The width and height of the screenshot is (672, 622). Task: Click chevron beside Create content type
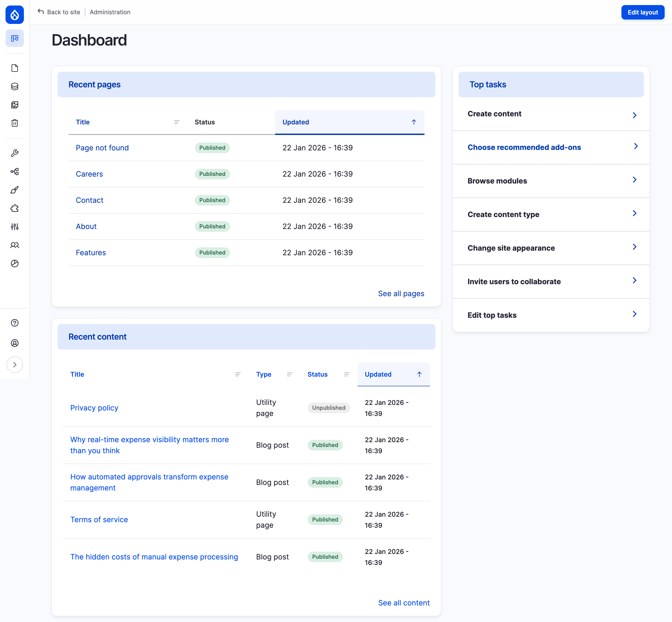[x=634, y=213]
